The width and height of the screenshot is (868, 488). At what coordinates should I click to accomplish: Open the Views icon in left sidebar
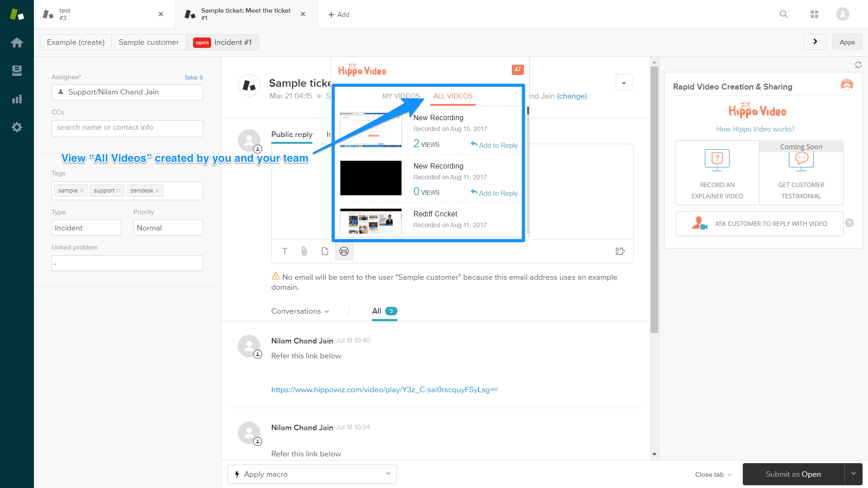tap(17, 70)
